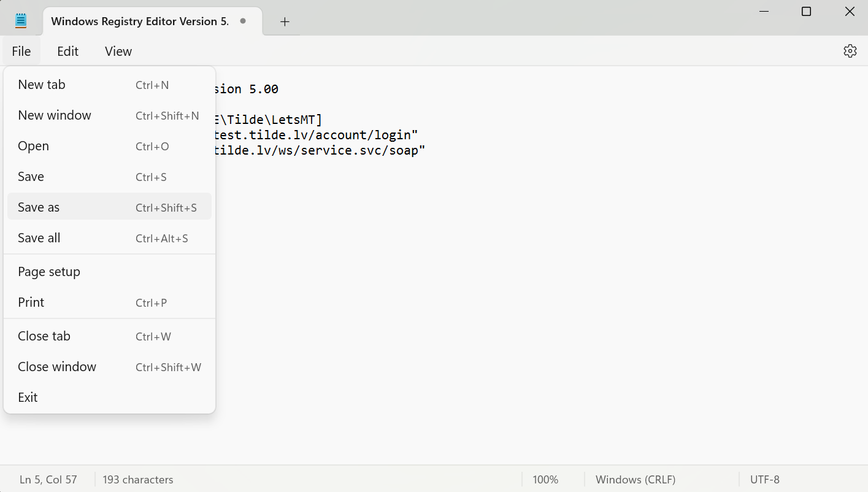Choose Close window menu entry
868x492 pixels.
pos(109,367)
